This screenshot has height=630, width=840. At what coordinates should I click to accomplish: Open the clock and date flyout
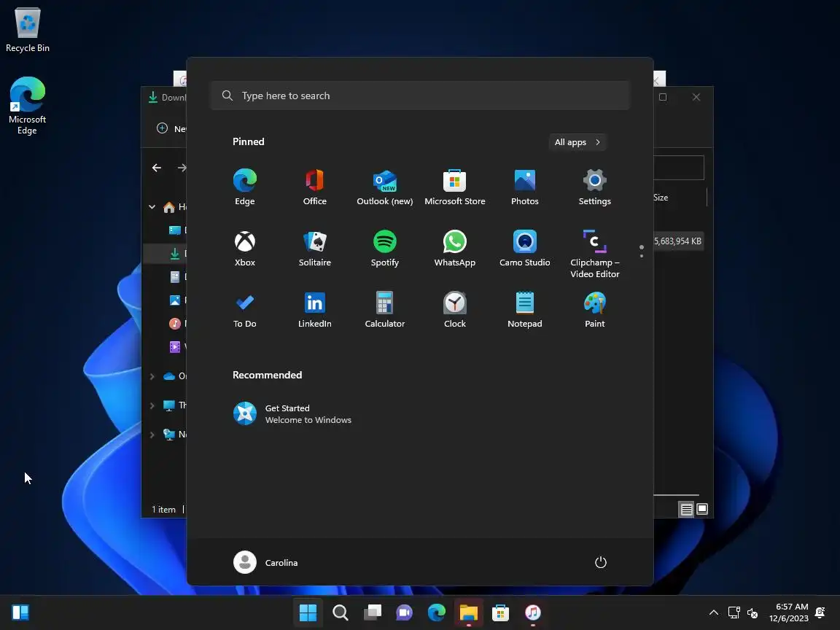(788, 612)
